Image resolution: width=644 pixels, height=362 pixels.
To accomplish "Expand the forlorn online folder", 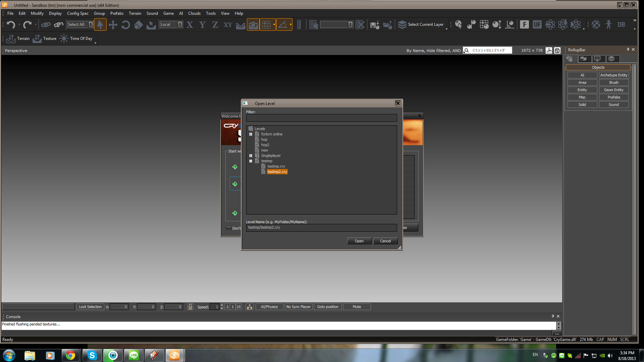I will coord(251,134).
